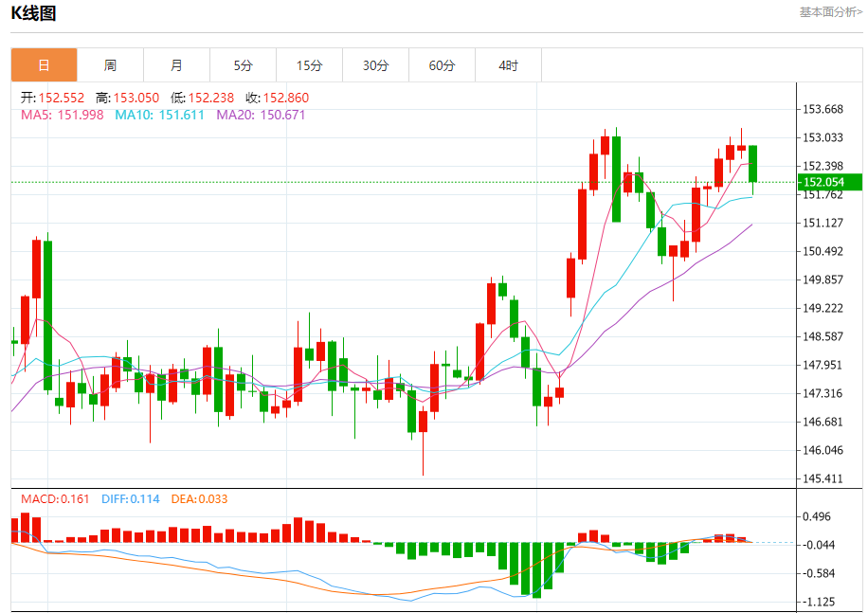Click the 153.668 price axis label
The height and width of the screenshot is (613, 868).
[823, 110]
